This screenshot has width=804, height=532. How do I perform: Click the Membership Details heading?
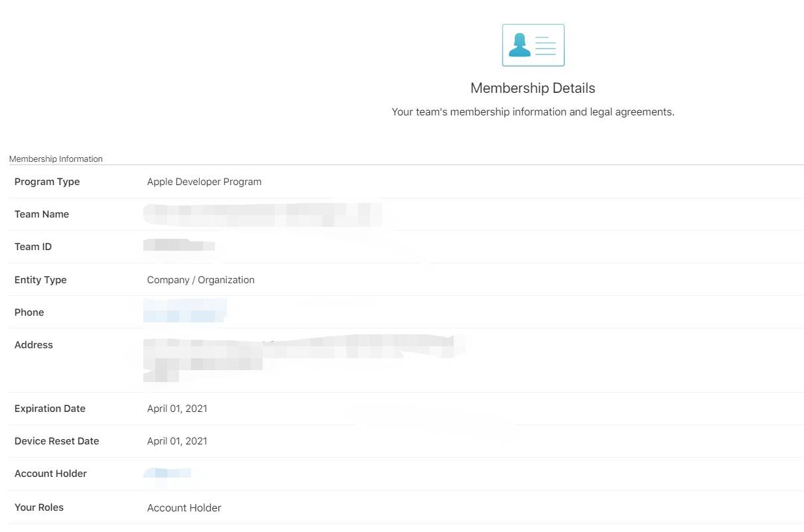pos(533,88)
